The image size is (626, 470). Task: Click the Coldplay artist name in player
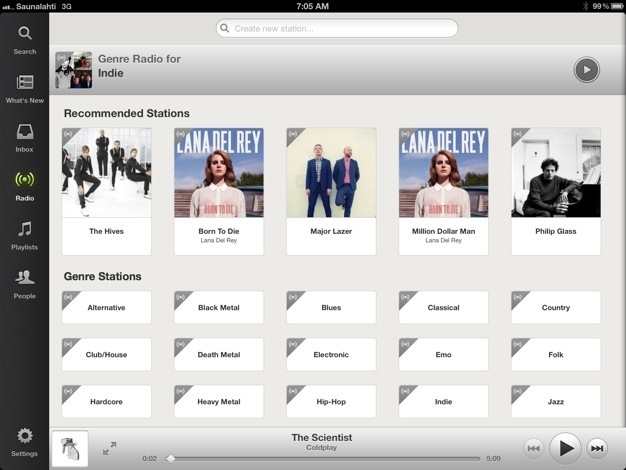[x=322, y=448]
